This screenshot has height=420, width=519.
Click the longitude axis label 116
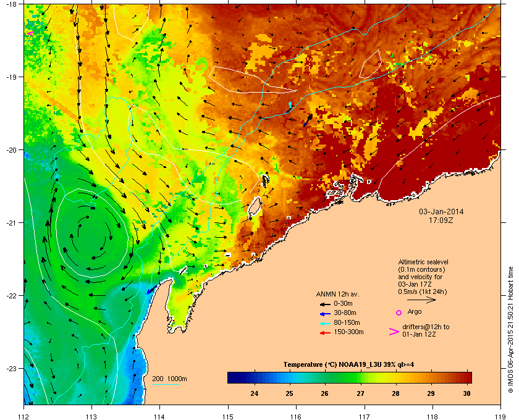tap(296, 416)
